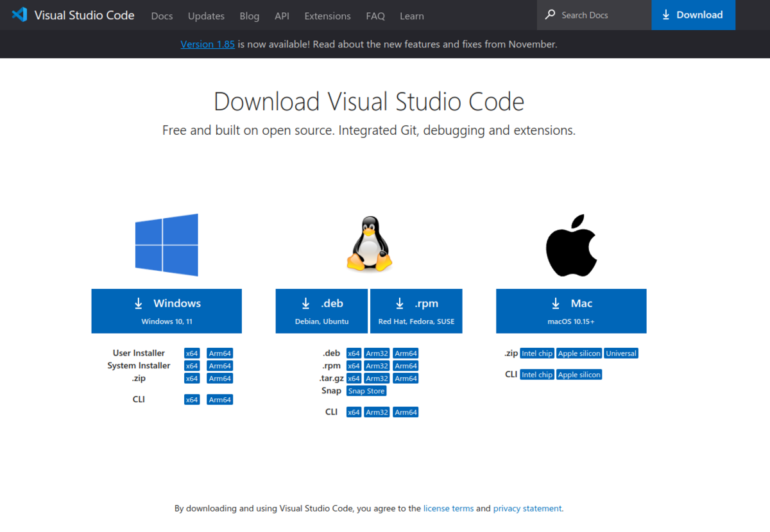This screenshot has height=532, width=770.
Task: Click the 'System Installer' label
Action: (139, 366)
